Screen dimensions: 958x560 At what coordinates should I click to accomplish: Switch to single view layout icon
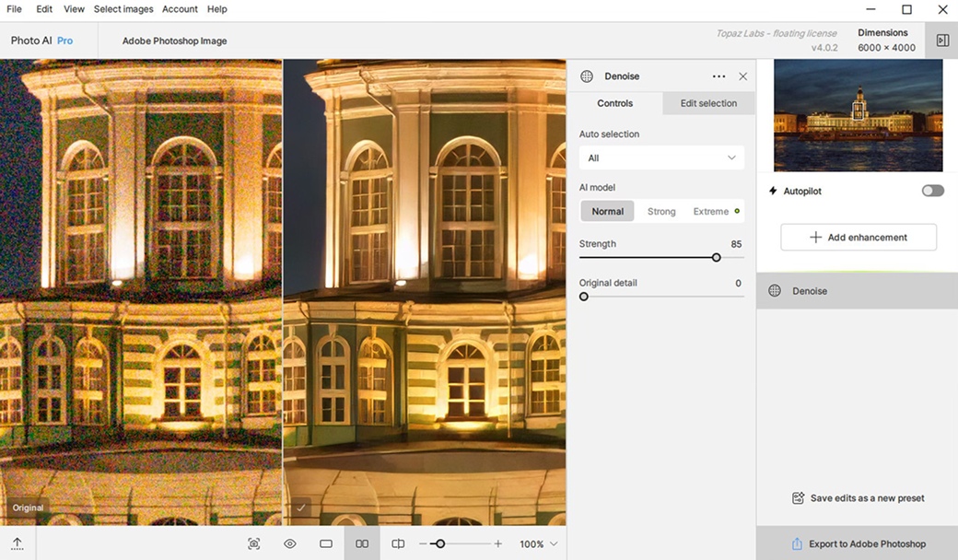(x=326, y=543)
